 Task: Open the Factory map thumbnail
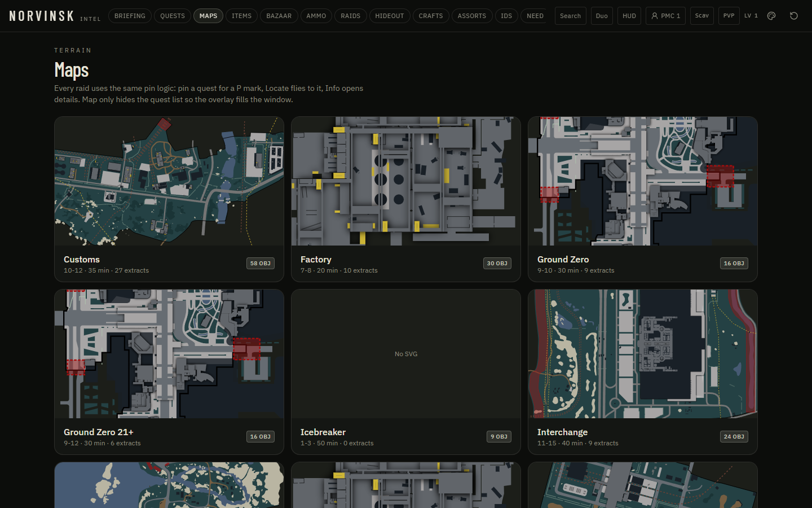click(406, 181)
